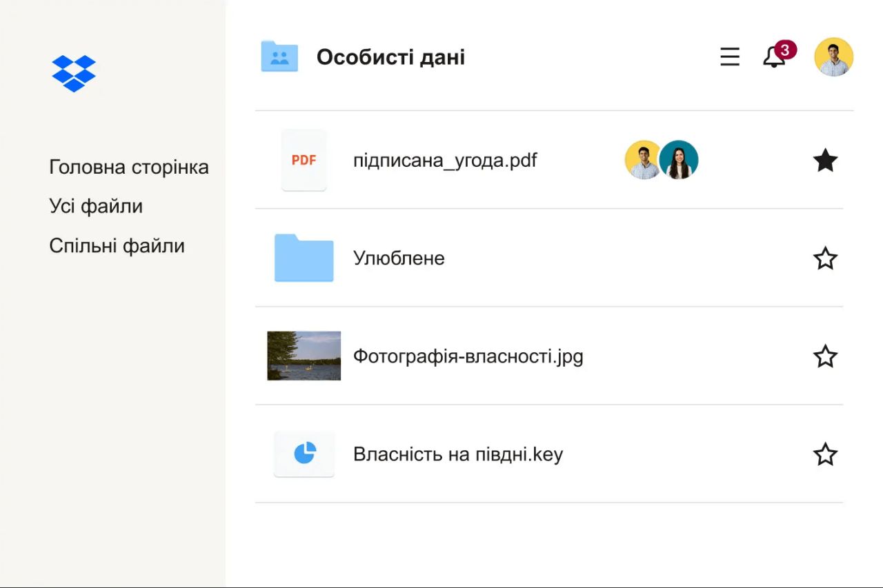Open your profile avatar in the top bar
This screenshot has width=883, height=588.
(833, 57)
